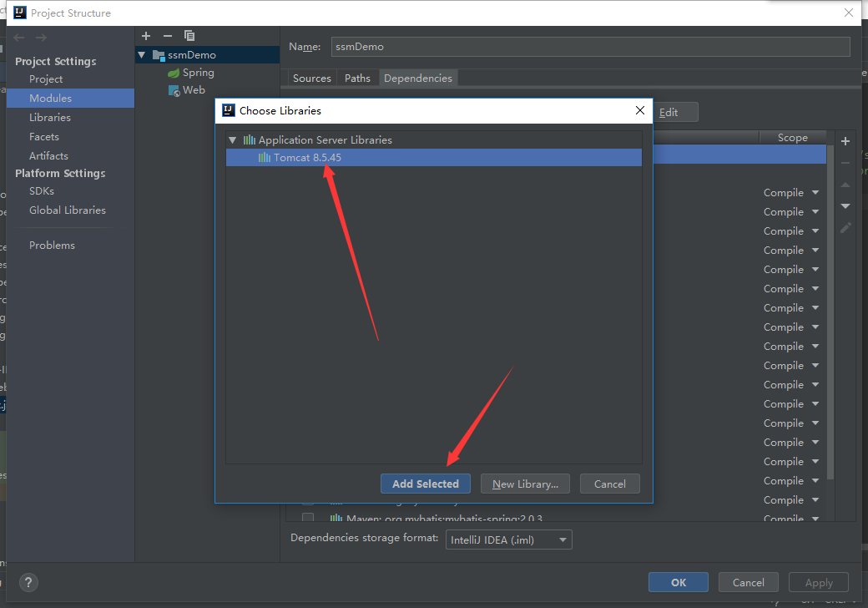Screen dimensions: 868x608
Task: Click the remove module minus icon
Action: 168,36
